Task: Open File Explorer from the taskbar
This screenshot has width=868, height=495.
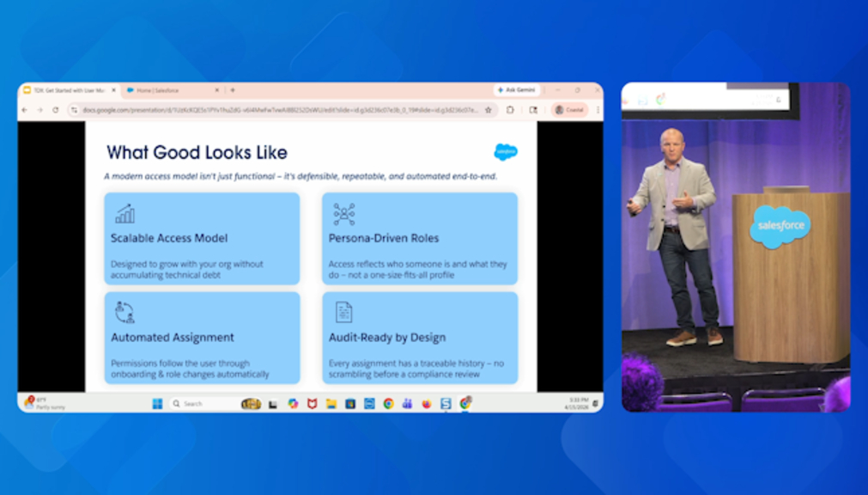Action: tap(331, 403)
